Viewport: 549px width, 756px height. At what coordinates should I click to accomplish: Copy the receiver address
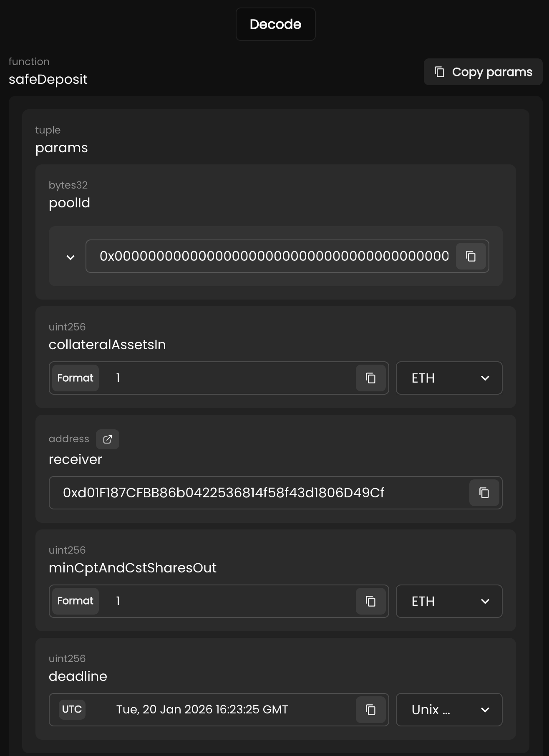tap(484, 493)
